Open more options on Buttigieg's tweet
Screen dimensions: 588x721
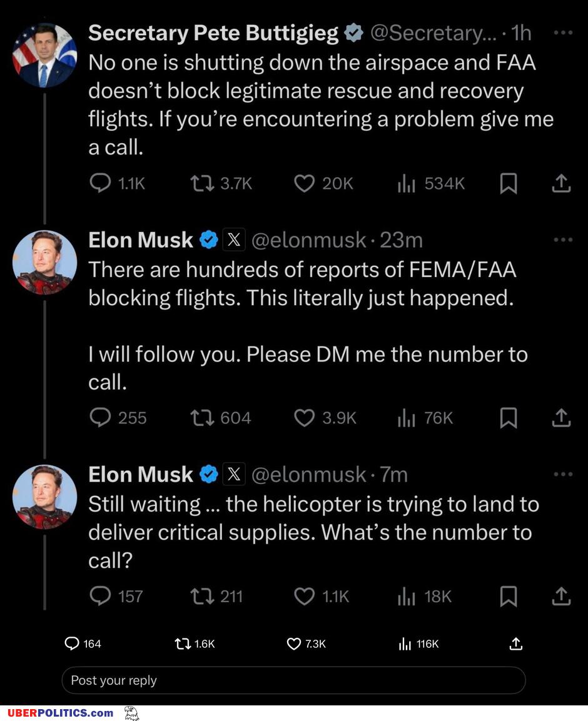click(563, 33)
